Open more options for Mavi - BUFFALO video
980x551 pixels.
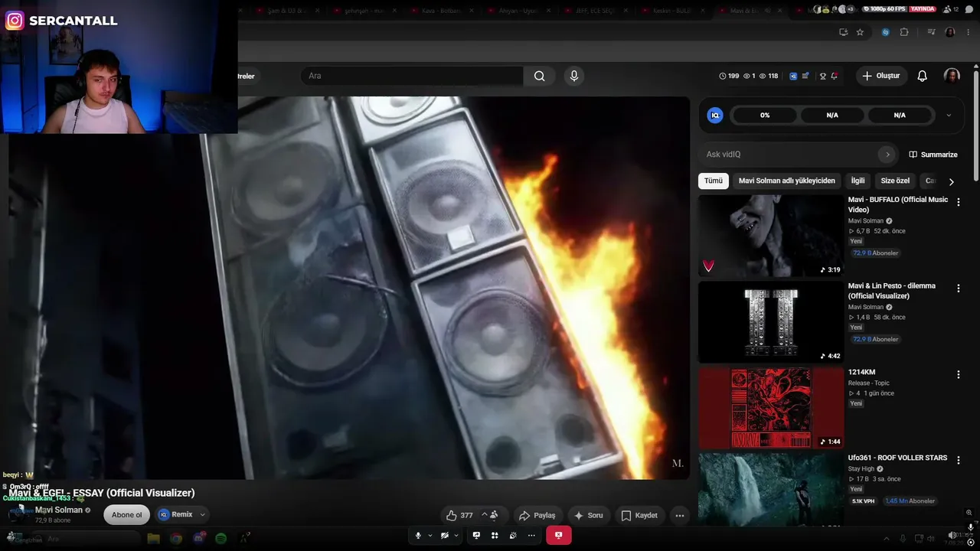958,202
